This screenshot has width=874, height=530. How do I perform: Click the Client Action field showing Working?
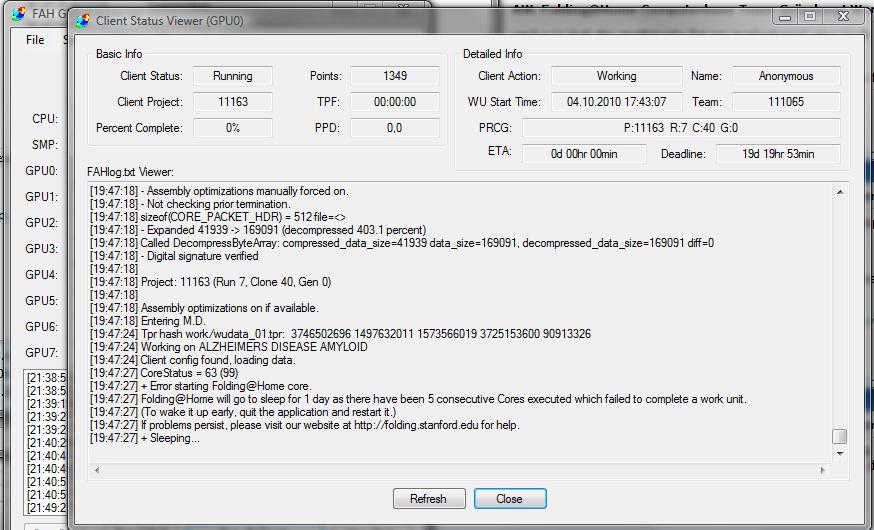click(616, 76)
